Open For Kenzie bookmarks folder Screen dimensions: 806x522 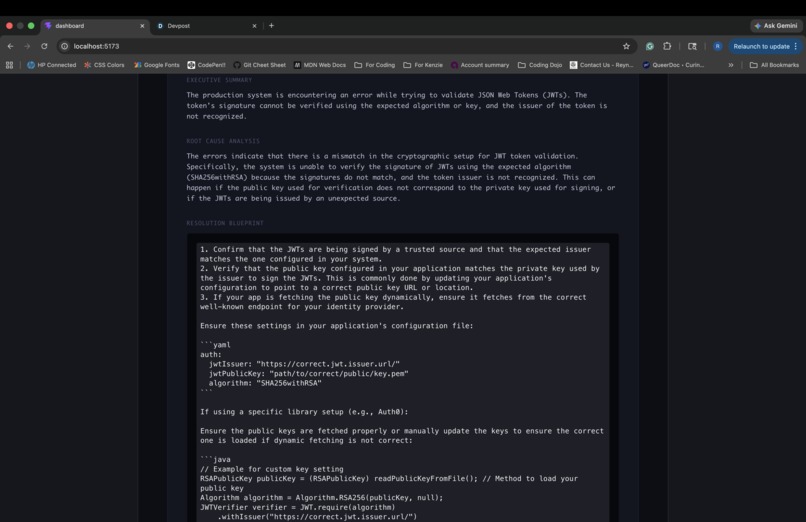(423, 65)
